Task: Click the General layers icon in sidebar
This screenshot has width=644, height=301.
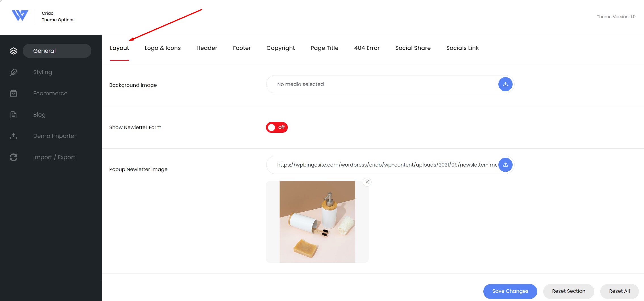Action: pyautogui.click(x=13, y=51)
